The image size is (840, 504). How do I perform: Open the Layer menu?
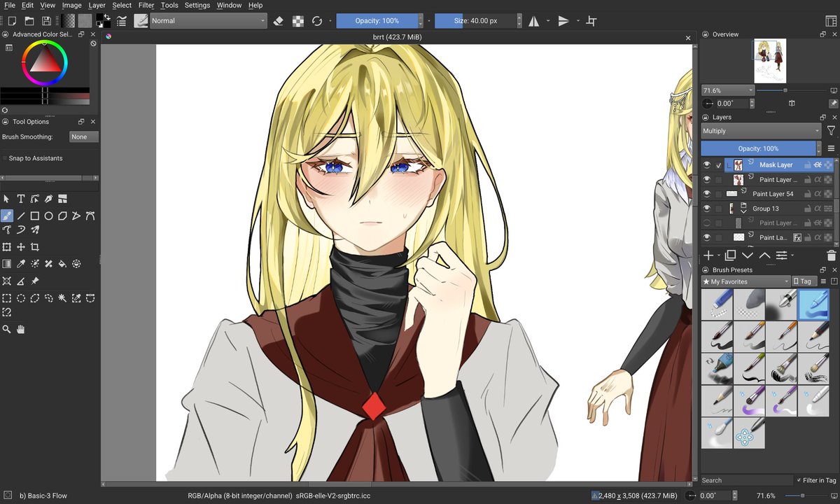coord(97,5)
